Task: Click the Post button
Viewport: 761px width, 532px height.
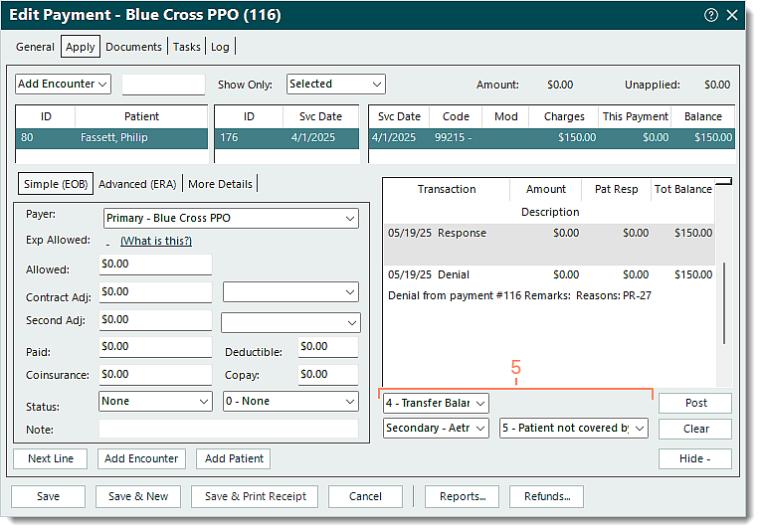Action: pyautogui.click(x=695, y=403)
